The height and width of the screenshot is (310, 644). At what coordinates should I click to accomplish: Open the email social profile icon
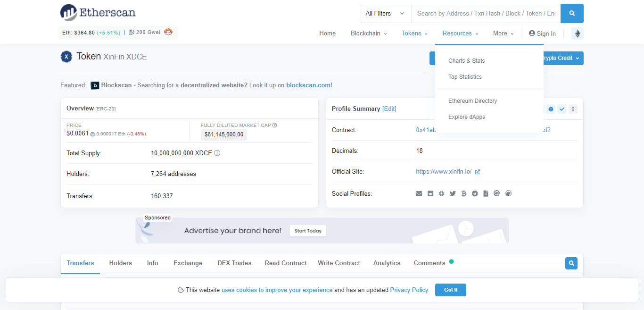419,193
